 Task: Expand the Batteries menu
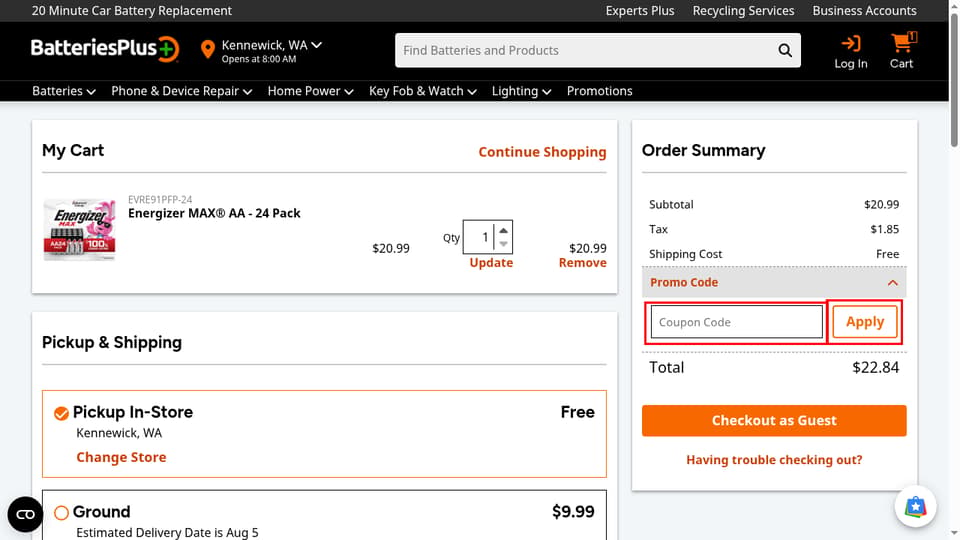[64, 91]
